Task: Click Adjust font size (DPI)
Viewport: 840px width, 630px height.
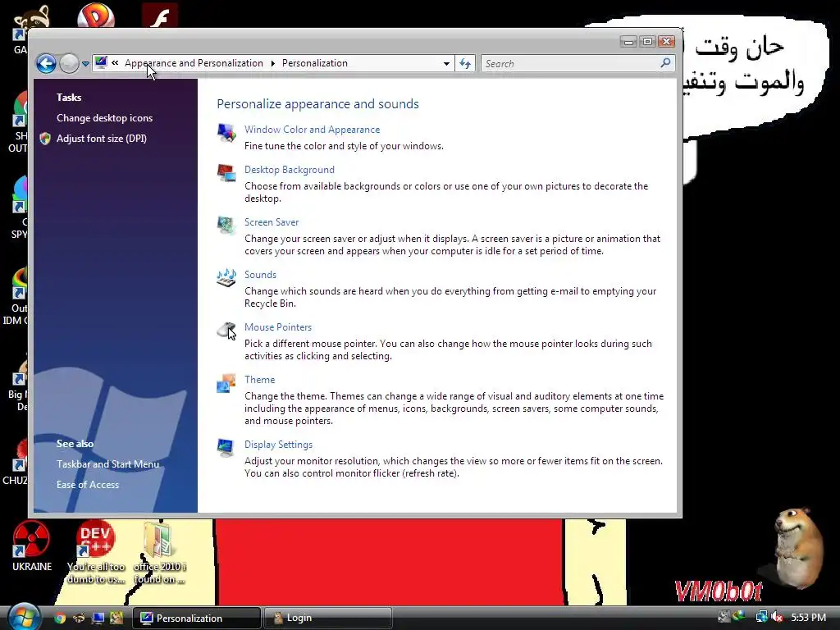Action: (x=102, y=138)
